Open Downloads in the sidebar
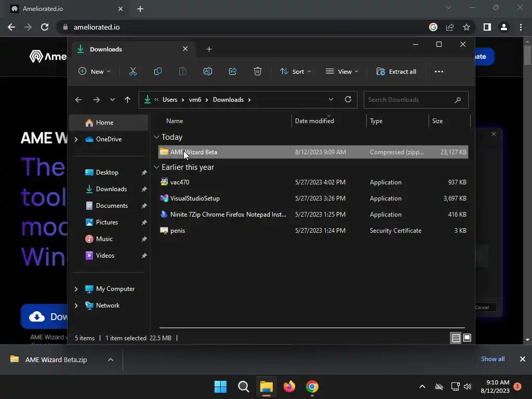532x399 pixels. pos(111,189)
